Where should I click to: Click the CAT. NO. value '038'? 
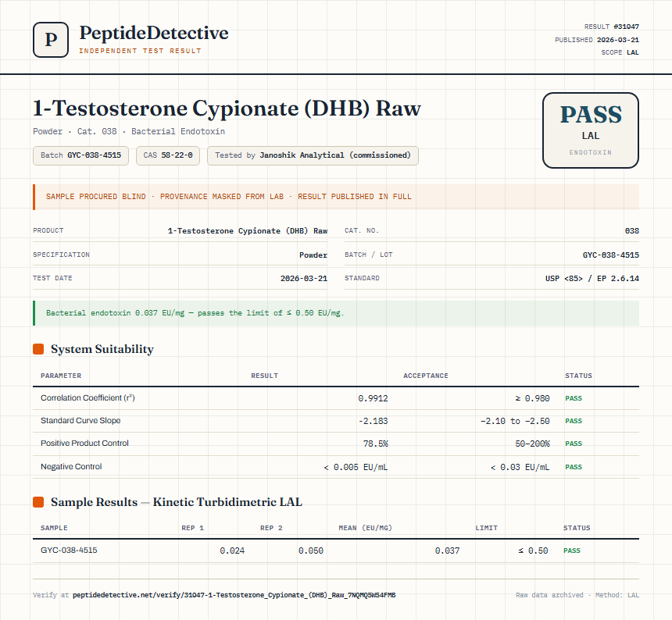tap(631, 231)
